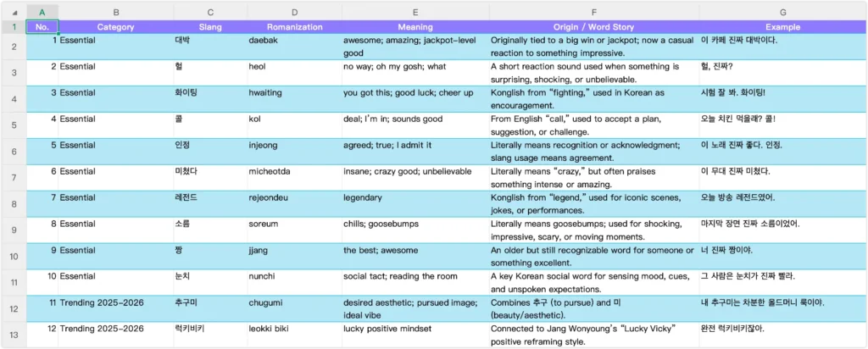Select the cell with lucky positive mindset
Screen dimensions: 868x349
click(x=415, y=335)
